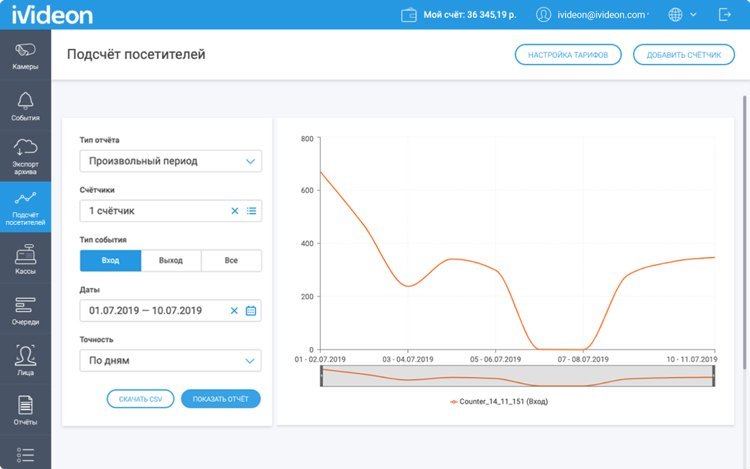Open the Очереди queues section
Screen dimensions: 750x469
click(x=25, y=310)
